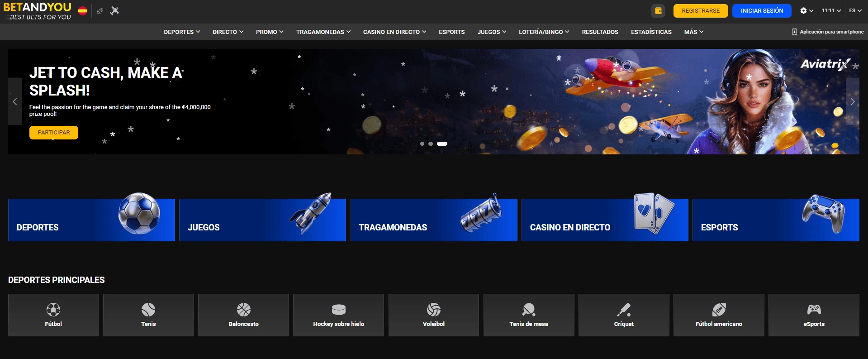Go to the previous banner slide arrow
This screenshot has width=868, height=359.
(x=15, y=101)
